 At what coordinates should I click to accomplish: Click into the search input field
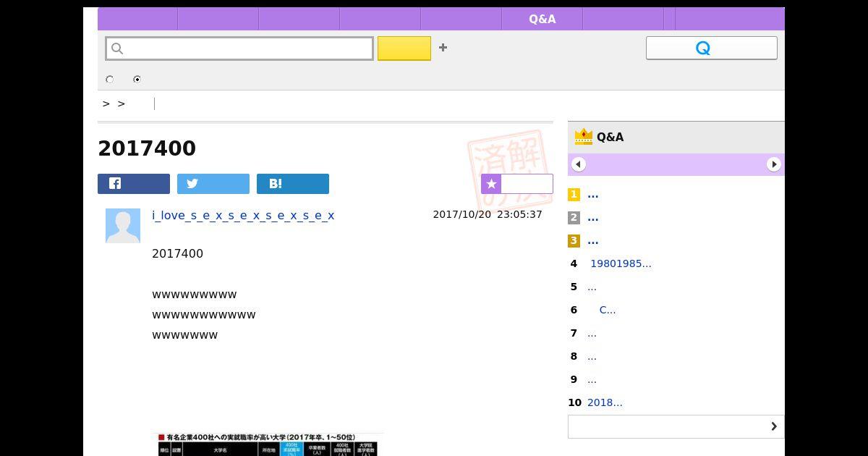(x=239, y=48)
